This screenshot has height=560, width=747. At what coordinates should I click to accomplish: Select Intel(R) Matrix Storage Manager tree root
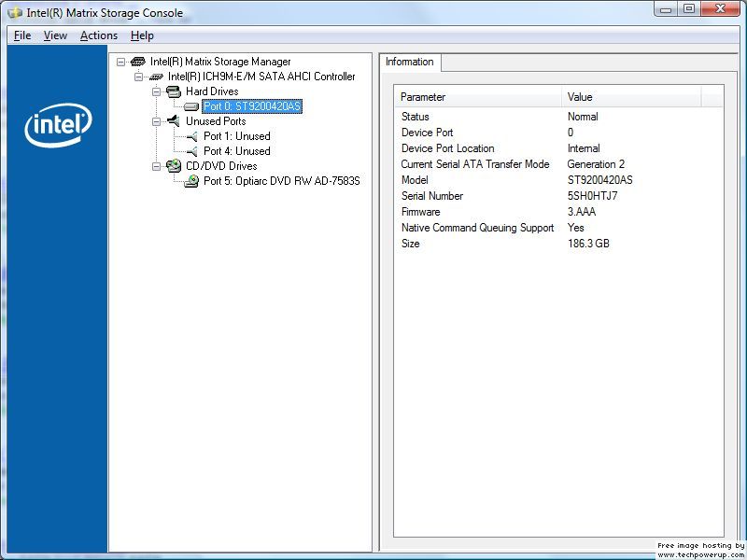220,62
